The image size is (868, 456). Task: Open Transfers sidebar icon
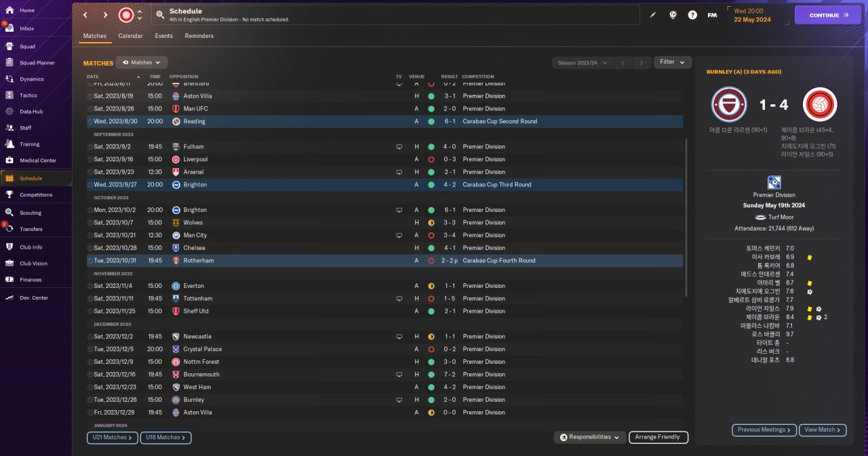pyautogui.click(x=9, y=229)
